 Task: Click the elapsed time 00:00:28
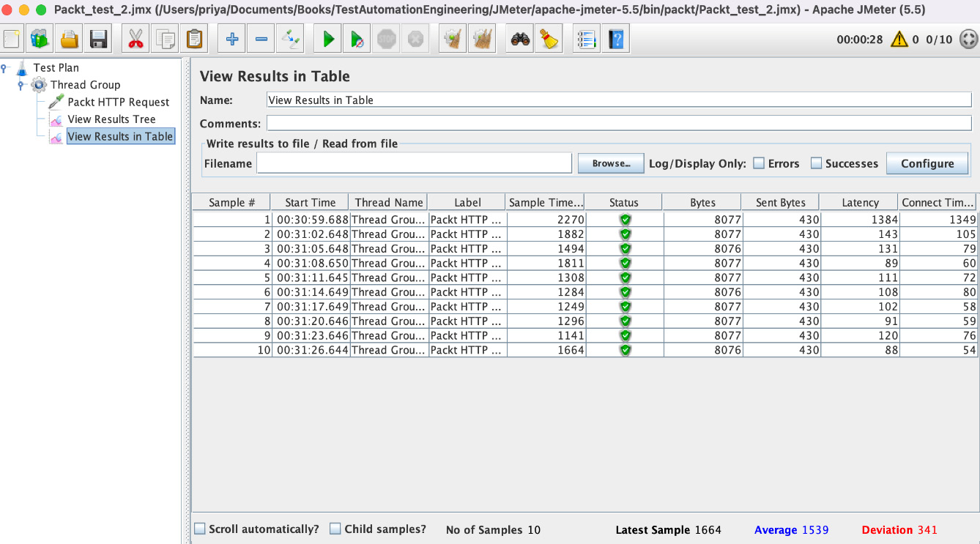[860, 40]
